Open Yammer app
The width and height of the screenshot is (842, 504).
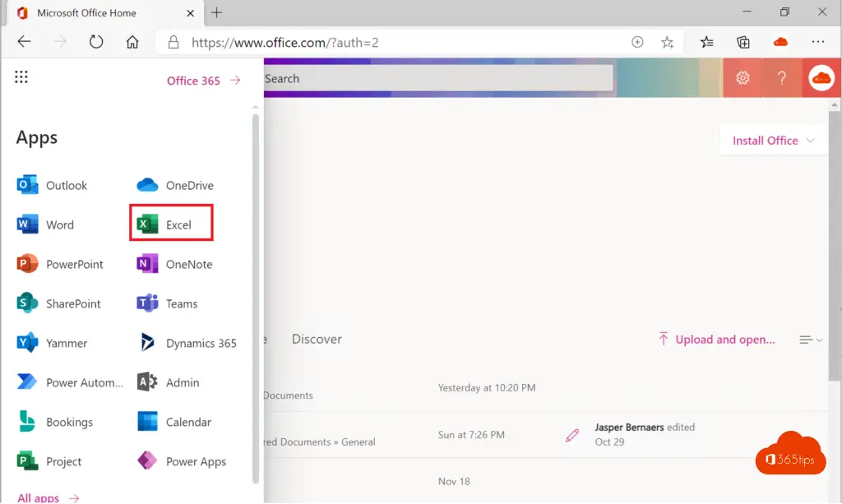tap(52, 343)
